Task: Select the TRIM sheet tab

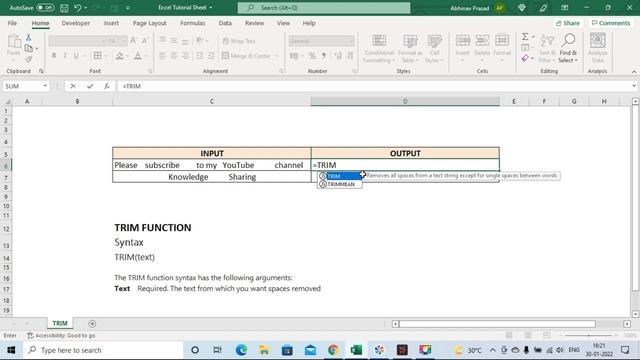Action: pos(60,323)
